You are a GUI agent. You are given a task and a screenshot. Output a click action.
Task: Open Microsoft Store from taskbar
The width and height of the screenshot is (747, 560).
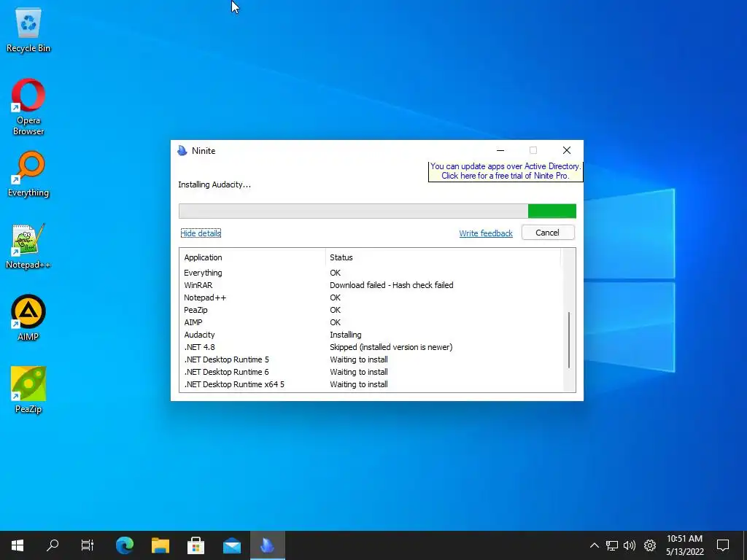click(x=196, y=545)
